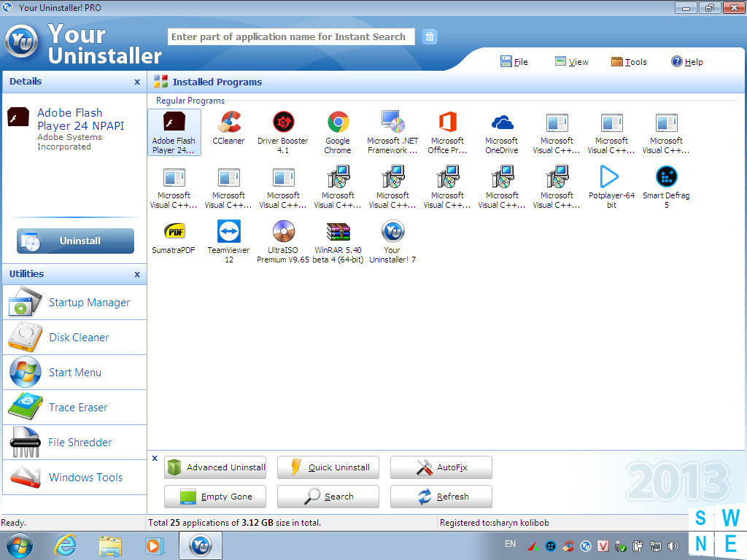Click the EN language indicator in tray
747x560 pixels.
pyautogui.click(x=510, y=544)
